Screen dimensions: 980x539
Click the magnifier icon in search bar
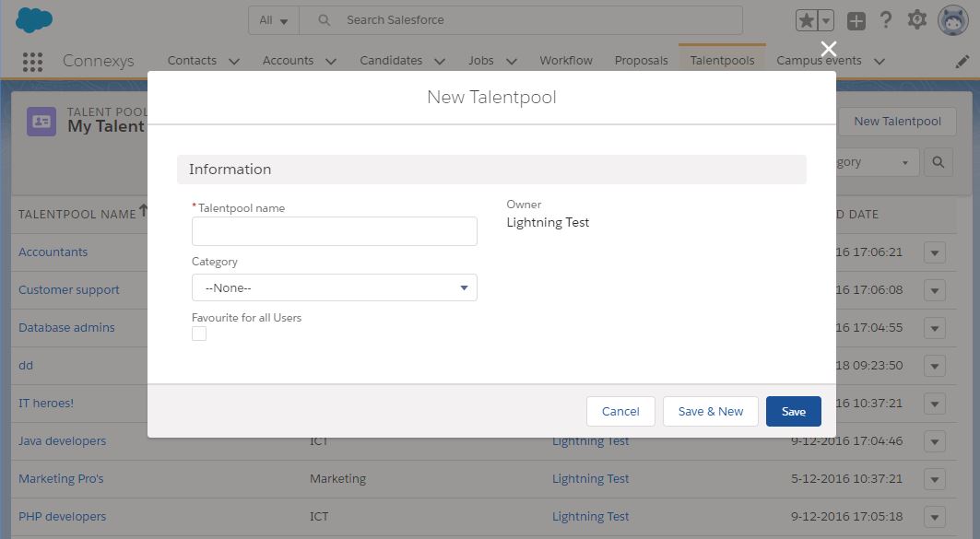tap(324, 20)
